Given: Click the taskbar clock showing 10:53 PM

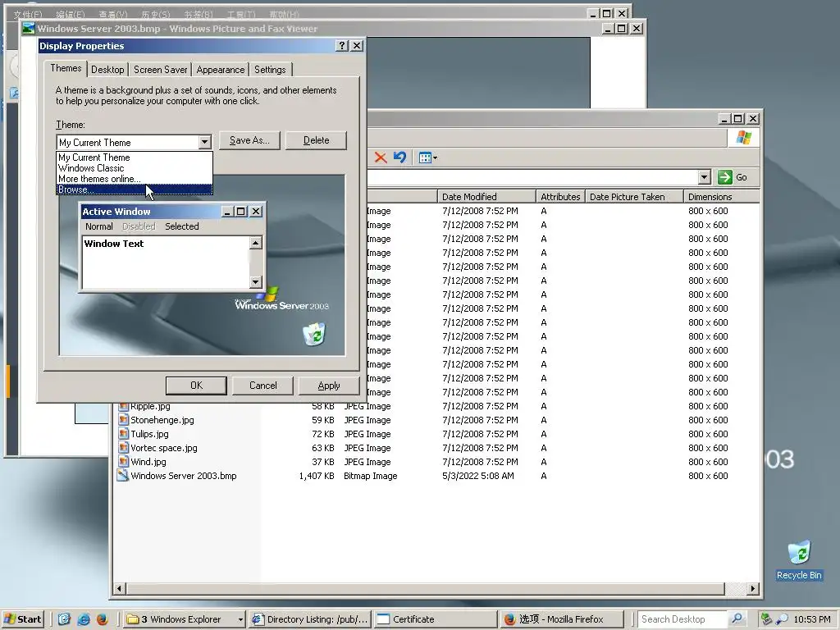Looking at the screenshot, I should (811, 619).
